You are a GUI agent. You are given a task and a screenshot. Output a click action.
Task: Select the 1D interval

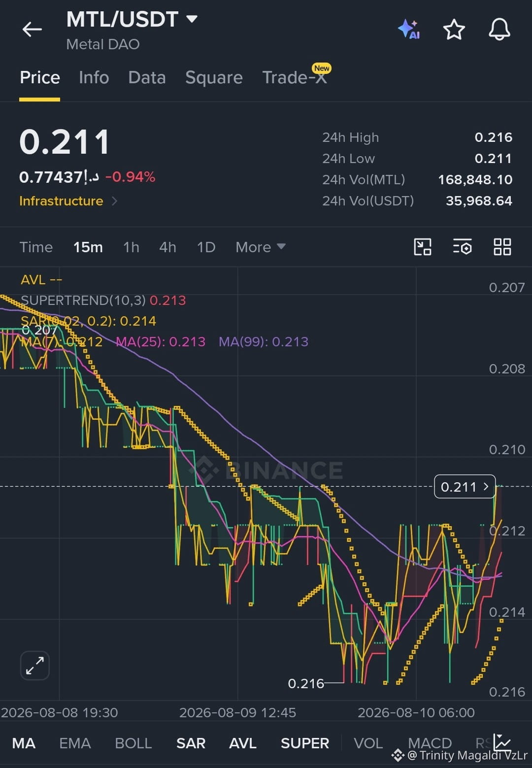(206, 247)
